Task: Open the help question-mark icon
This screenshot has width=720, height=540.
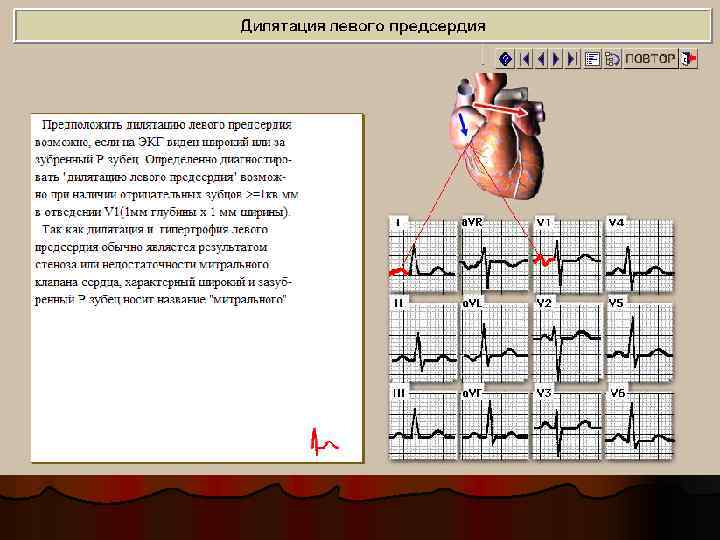Action: tap(506, 59)
